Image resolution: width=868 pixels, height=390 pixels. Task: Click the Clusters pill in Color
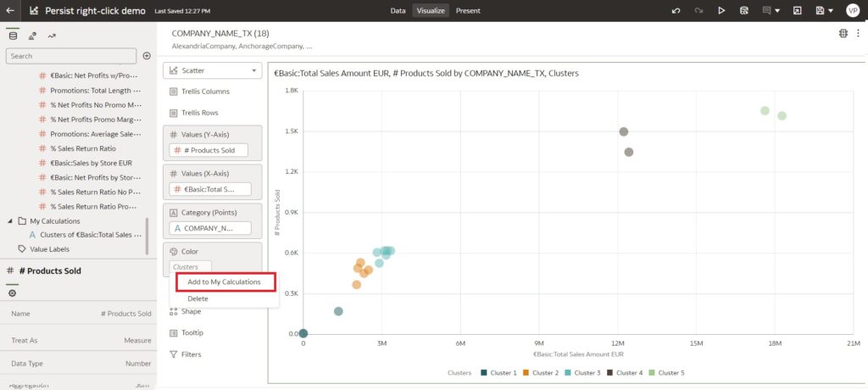(191, 267)
